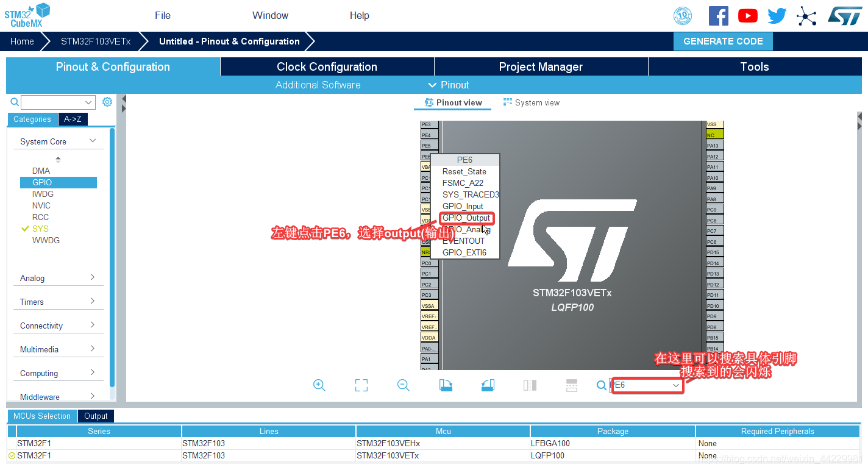This screenshot has height=470, width=868.
Task: Open the ST community network icon
Action: click(806, 16)
